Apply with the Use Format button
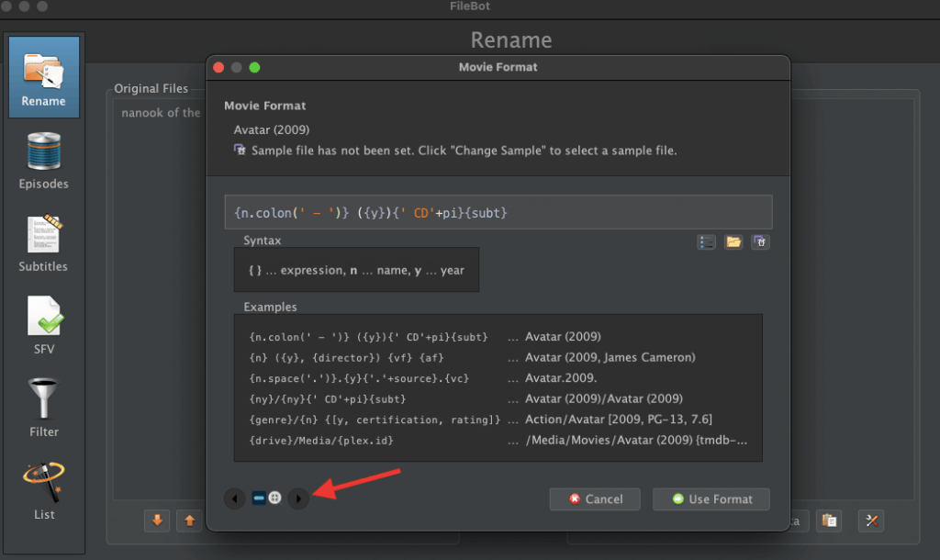The image size is (940, 560). pos(711,498)
